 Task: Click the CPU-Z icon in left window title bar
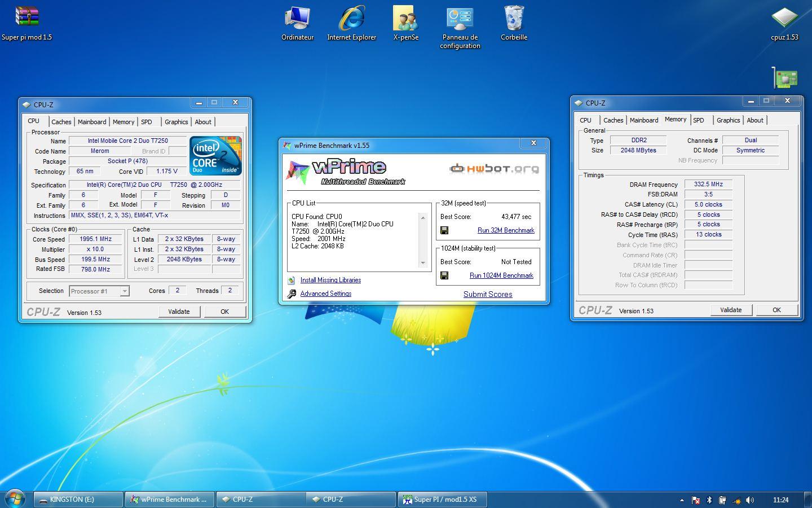pos(27,104)
